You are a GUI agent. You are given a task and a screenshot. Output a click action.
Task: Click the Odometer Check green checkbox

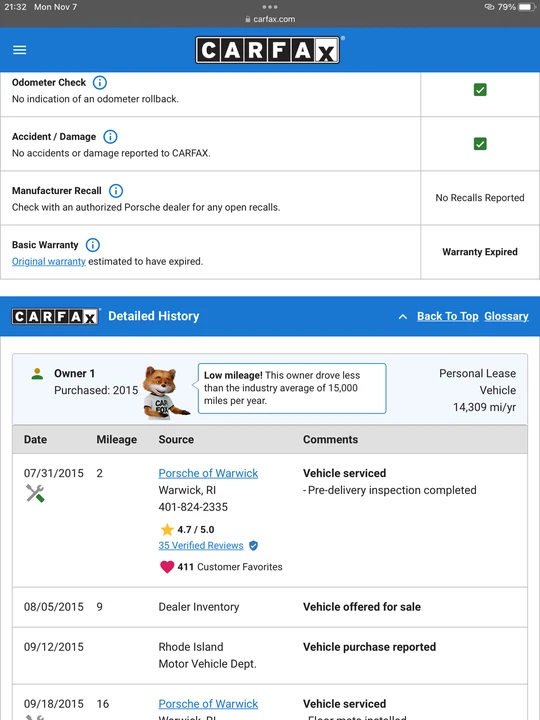pos(480,90)
